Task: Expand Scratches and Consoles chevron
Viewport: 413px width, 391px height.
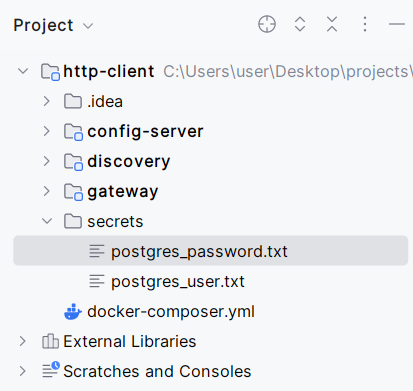Action: click(23, 371)
